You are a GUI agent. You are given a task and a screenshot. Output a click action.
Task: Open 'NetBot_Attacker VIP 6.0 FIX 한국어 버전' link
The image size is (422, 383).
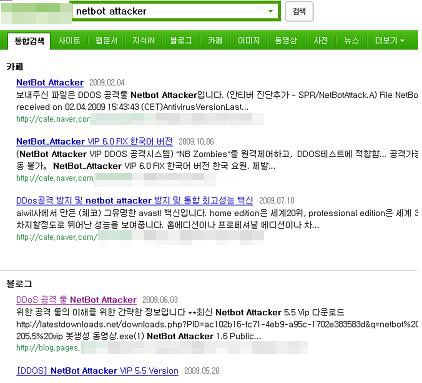95,141
